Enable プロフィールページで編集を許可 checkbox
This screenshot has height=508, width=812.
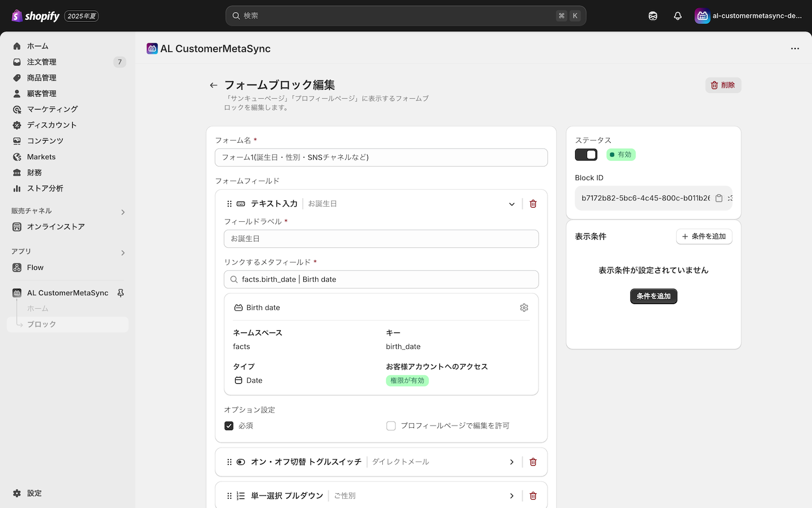click(391, 426)
